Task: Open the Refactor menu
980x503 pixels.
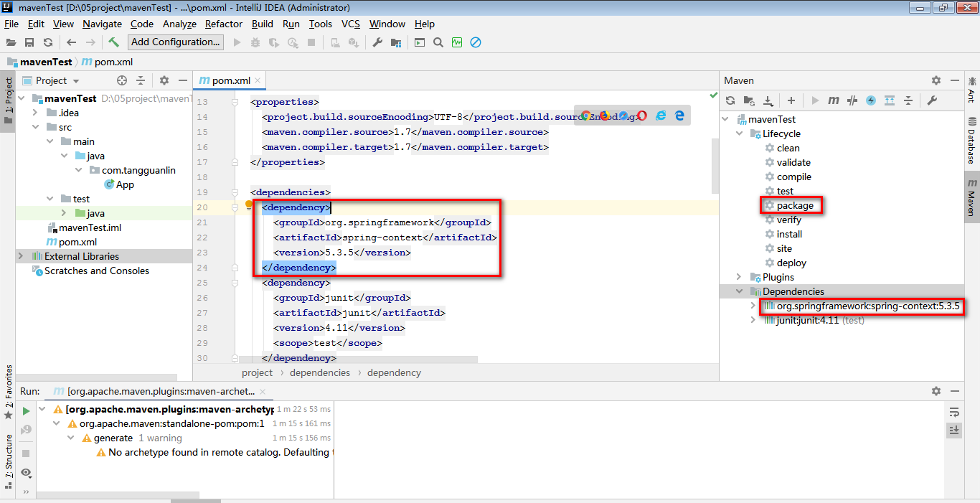Action: pyautogui.click(x=224, y=24)
